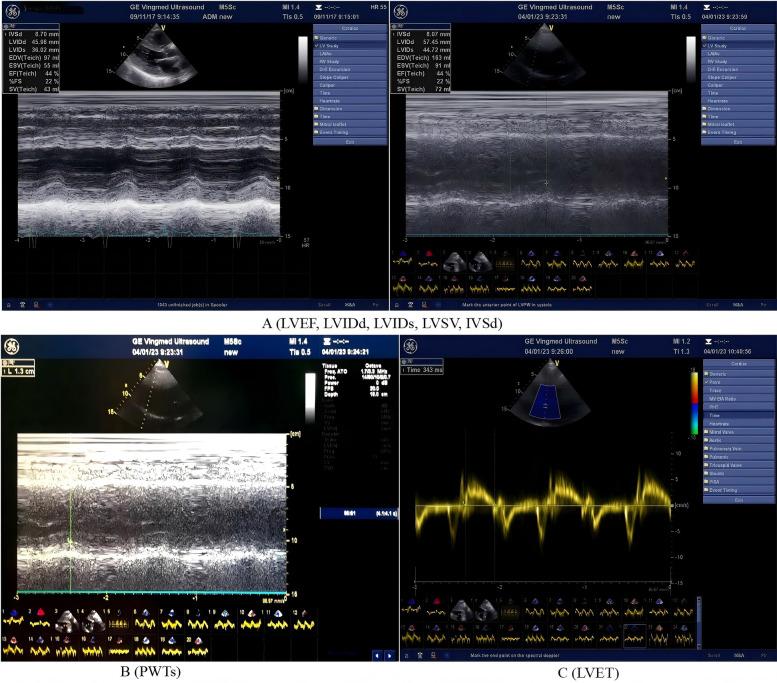Enable the Generic folder in the top-left measurement menu
Image resolution: width=777 pixels, height=683 pixels.
332,38
